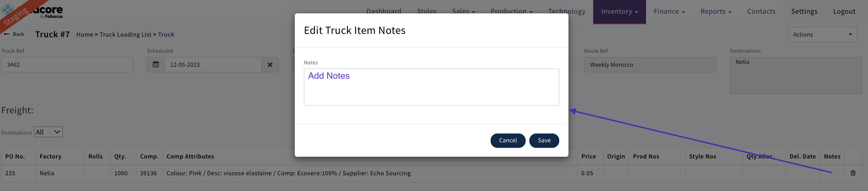The width and height of the screenshot is (868, 191).
Task: Clear the Scheduled date with X icon
Action: pos(270,65)
